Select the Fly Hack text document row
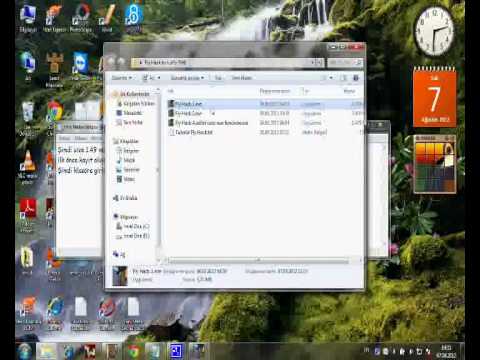The height and width of the screenshot is (360, 480). tap(265, 132)
